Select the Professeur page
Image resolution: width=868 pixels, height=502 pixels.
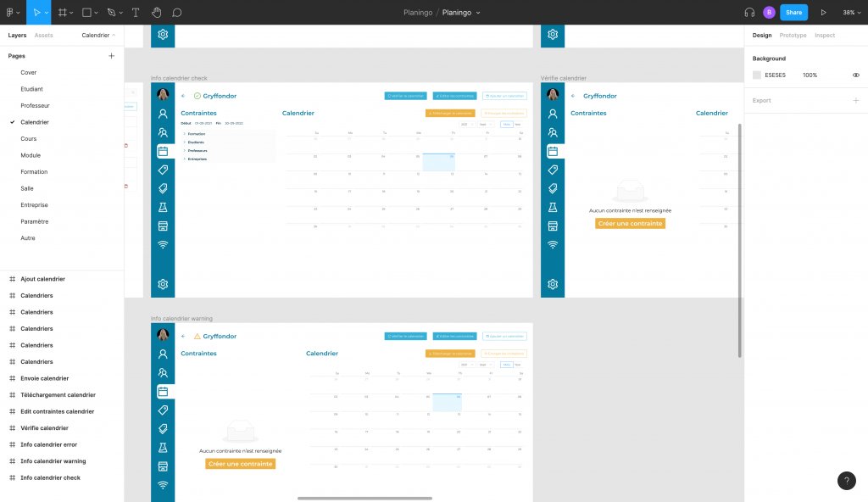click(x=35, y=106)
